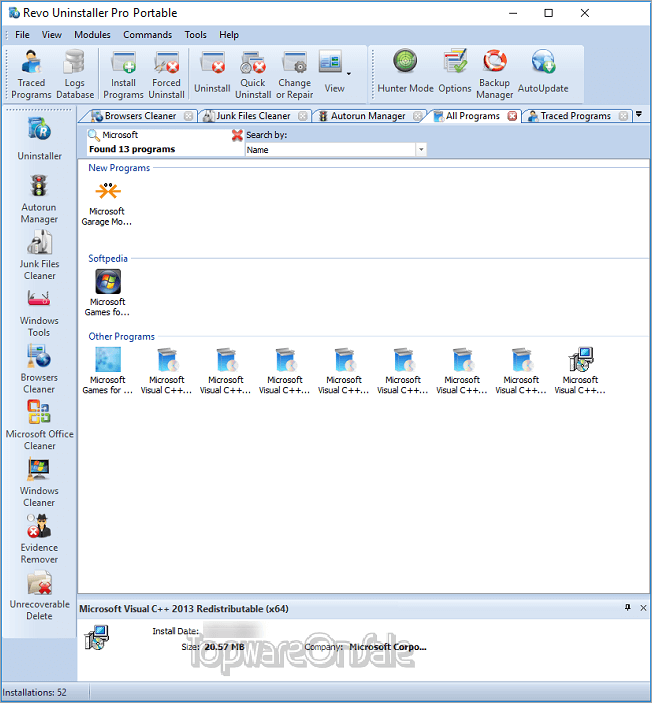Open Backup Manager
Image resolution: width=652 pixels, height=703 pixels.
tap(495, 74)
